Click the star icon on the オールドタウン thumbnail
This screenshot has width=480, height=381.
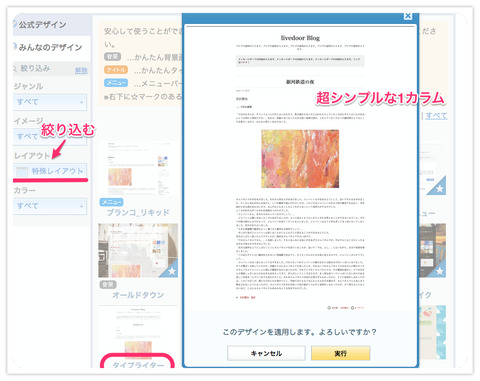[x=172, y=271]
